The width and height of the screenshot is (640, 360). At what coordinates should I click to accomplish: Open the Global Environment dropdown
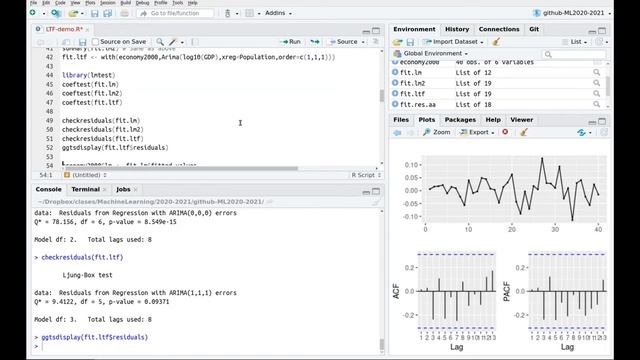click(x=431, y=53)
